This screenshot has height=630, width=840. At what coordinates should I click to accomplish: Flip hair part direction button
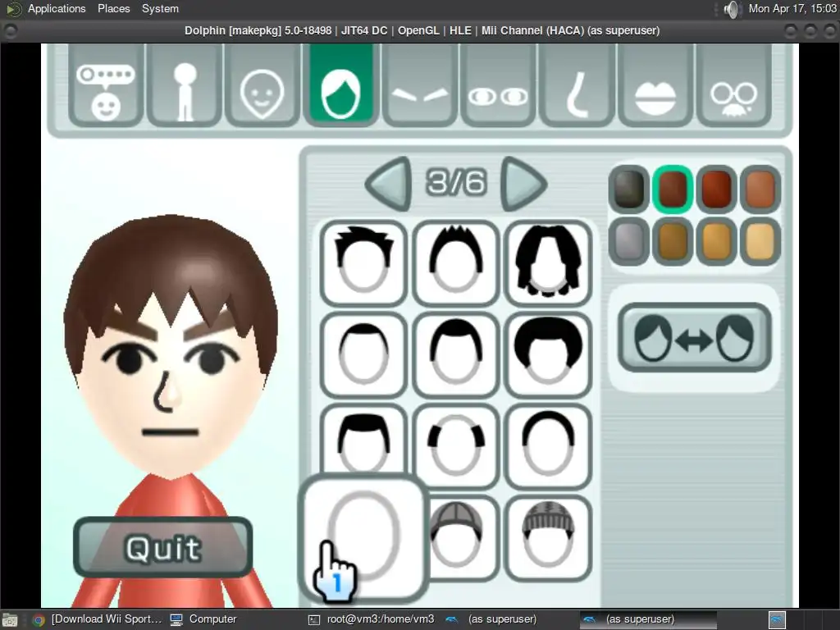pyautogui.click(x=694, y=337)
